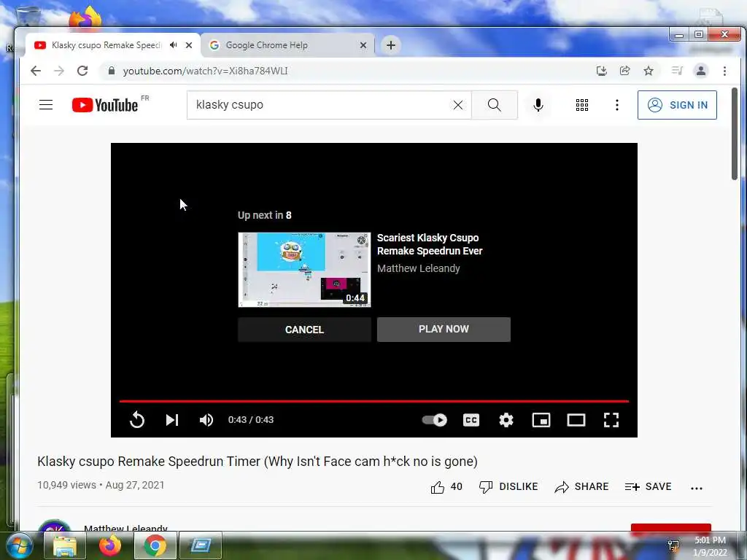Click SIGN IN button

(677, 105)
